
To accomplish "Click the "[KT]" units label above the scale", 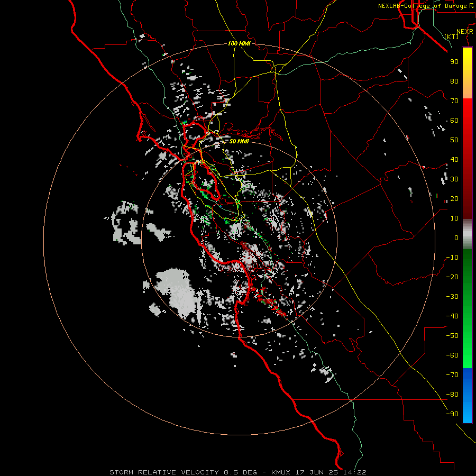I will pos(452,36).
